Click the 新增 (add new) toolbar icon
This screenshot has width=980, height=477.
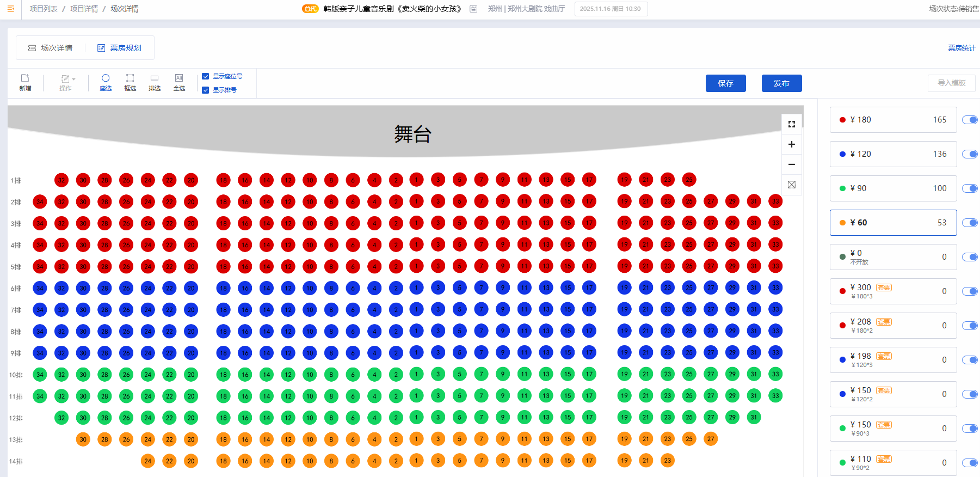tap(25, 82)
